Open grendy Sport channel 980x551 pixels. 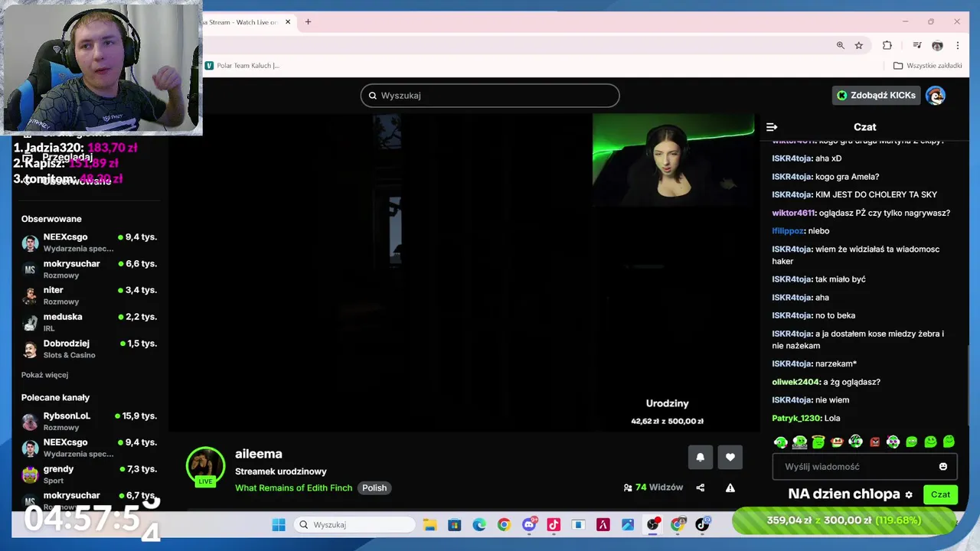(89, 474)
